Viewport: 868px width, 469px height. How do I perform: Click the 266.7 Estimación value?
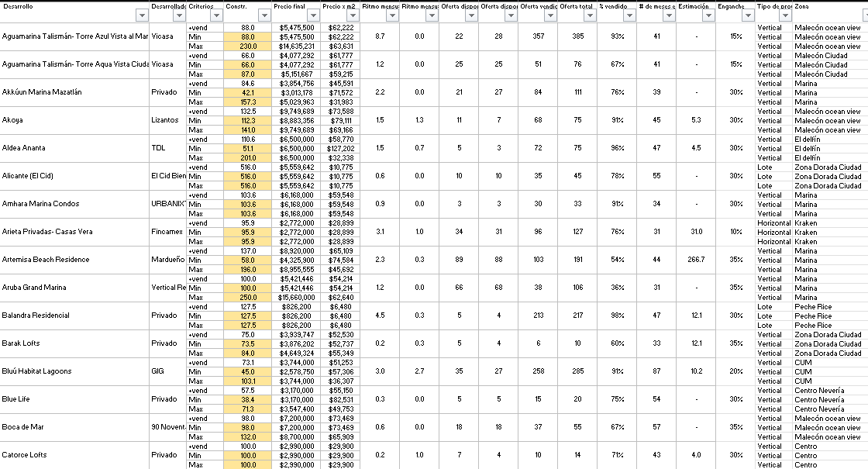[x=695, y=260]
